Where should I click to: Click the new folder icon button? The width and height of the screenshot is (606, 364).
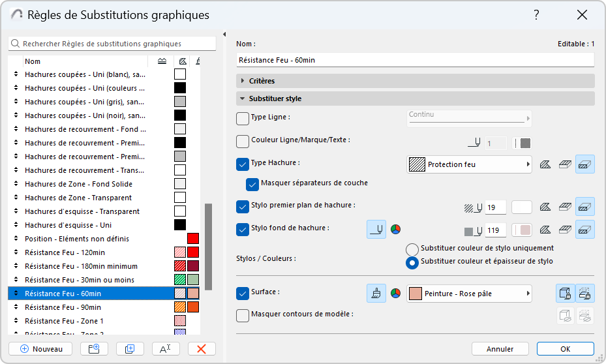point(94,349)
